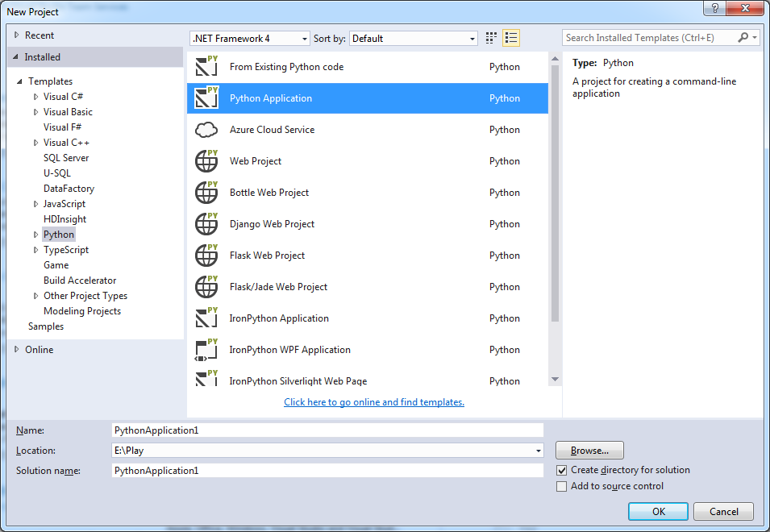
Task: Select U-SQL in the tree
Action: click(57, 173)
